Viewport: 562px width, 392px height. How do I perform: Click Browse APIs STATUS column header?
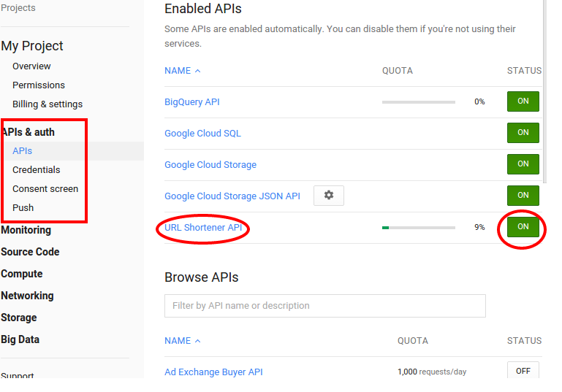[x=525, y=341]
